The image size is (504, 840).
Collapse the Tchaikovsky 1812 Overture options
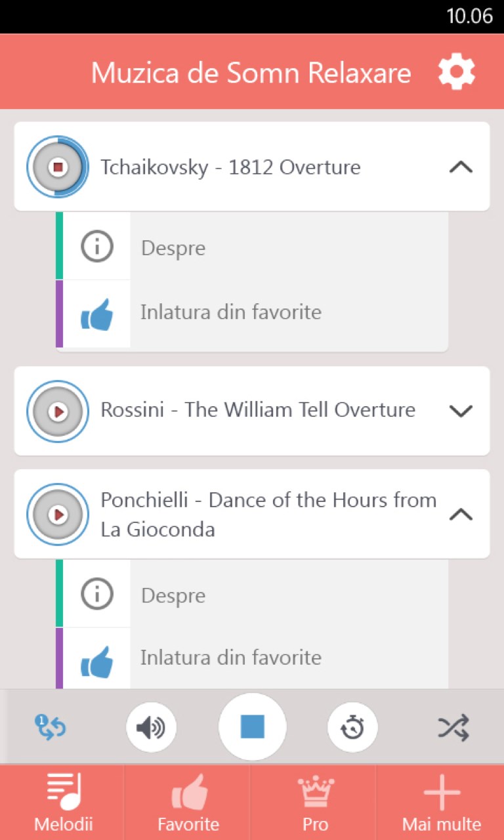click(461, 167)
